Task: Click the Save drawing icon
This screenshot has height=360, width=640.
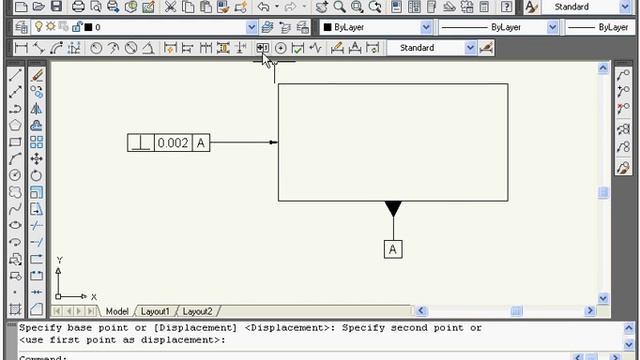Action: pos(56,7)
